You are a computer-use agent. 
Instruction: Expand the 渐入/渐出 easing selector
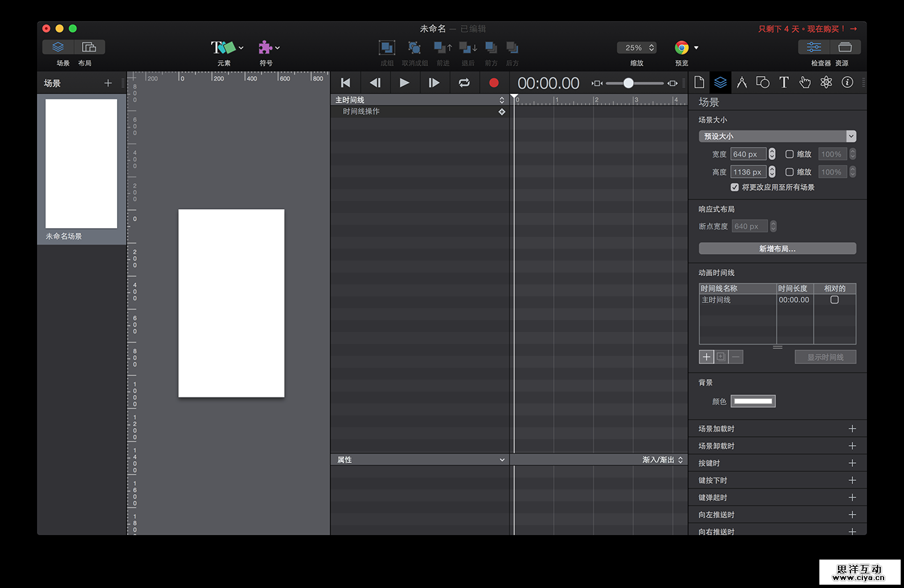tap(662, 460)
